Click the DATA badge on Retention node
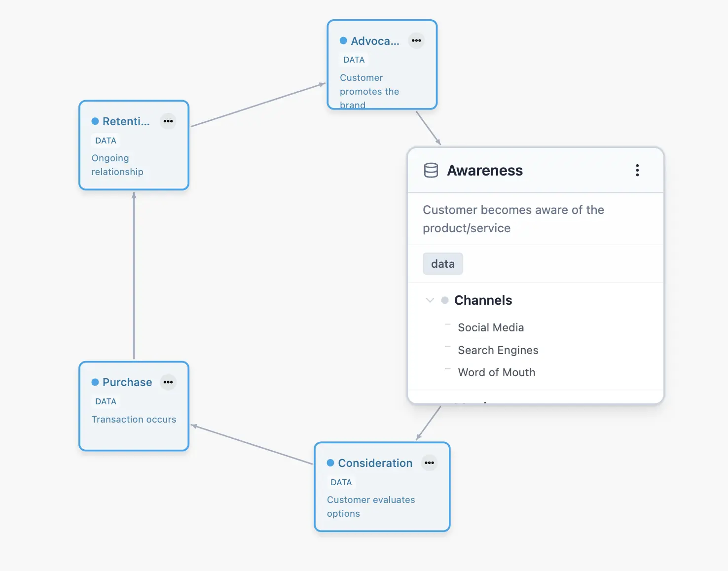The height and width of the screenshot is (571, 728). click(x=106, y=141)
